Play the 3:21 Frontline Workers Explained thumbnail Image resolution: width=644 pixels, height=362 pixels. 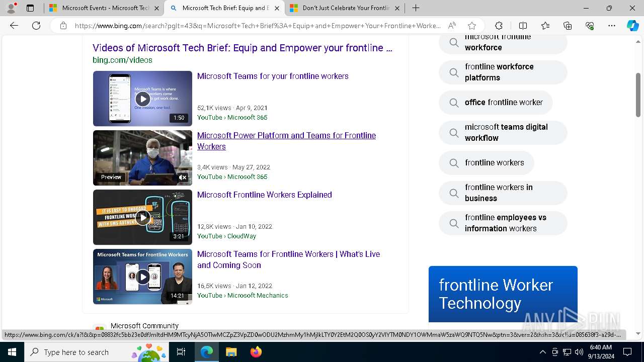tap(142, 217)
